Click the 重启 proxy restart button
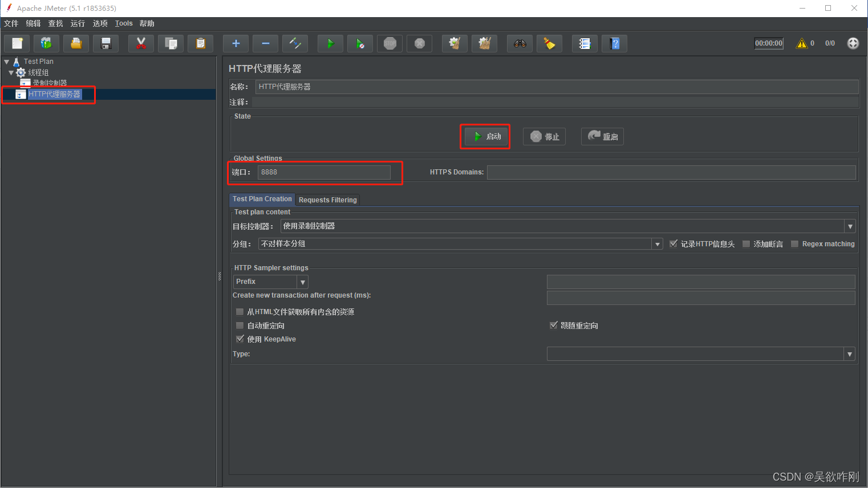The height and width of the screenshot is (488, 868). [x=602, y=137]
